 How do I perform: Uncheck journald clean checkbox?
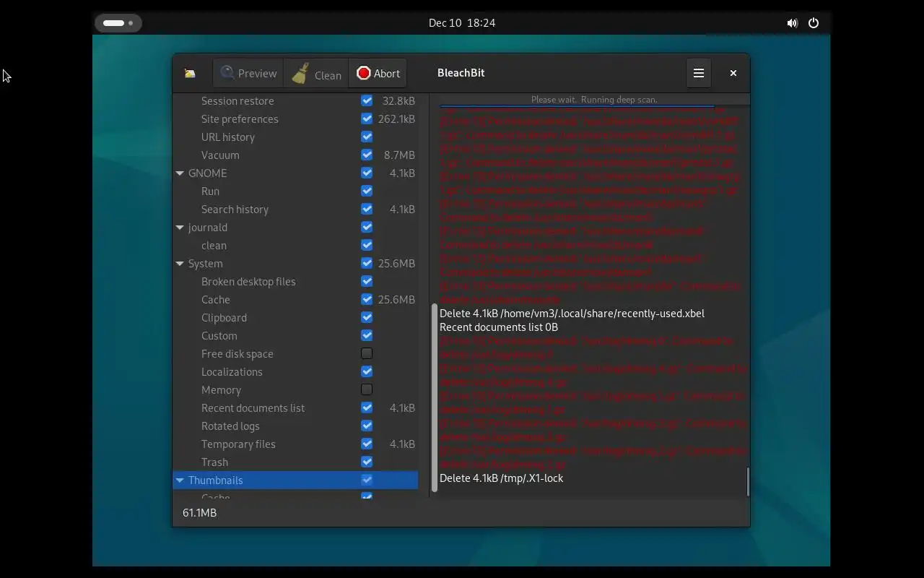tap(367, 245)
